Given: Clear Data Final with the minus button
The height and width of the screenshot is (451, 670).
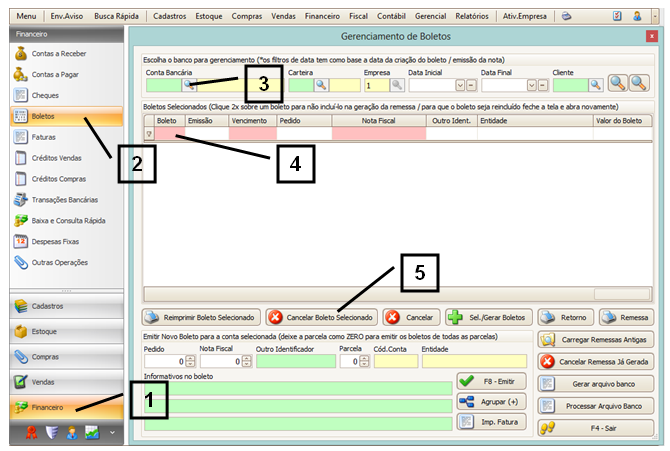Looking at the screenshot, I should coord(543,85).
